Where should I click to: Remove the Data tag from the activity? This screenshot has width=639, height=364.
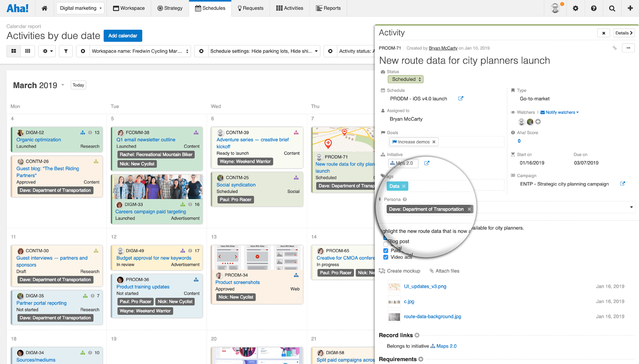pos(404,186)
